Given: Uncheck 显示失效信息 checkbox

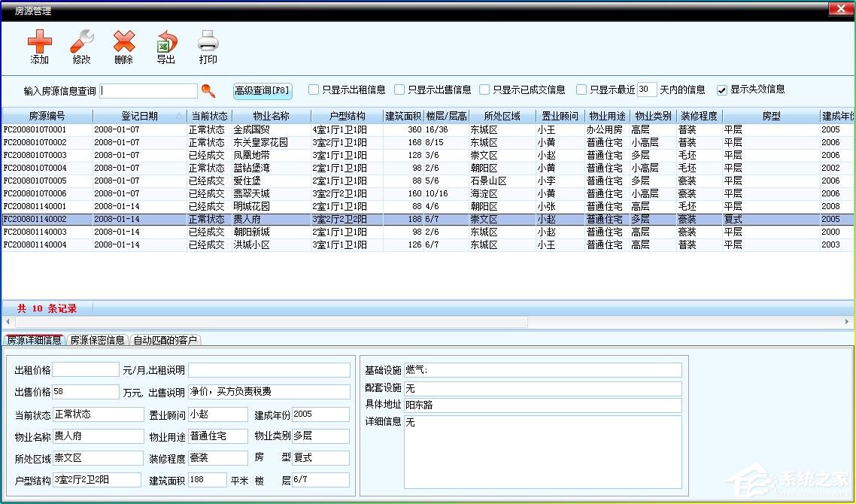Looking at the screenshot, I should click(x=721, y=90).
